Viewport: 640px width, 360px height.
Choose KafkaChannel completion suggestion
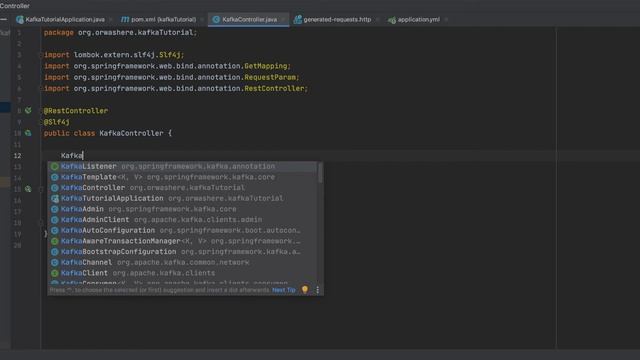pyautogui.click(x=182, y=262)
